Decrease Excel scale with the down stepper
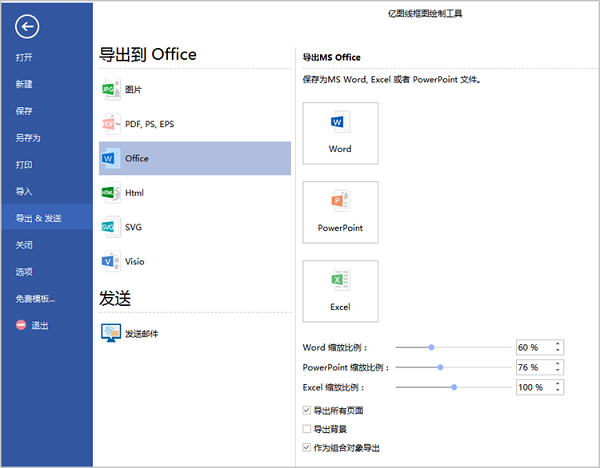The height and width of the screenshot is (468, 600). pos(558,390)
